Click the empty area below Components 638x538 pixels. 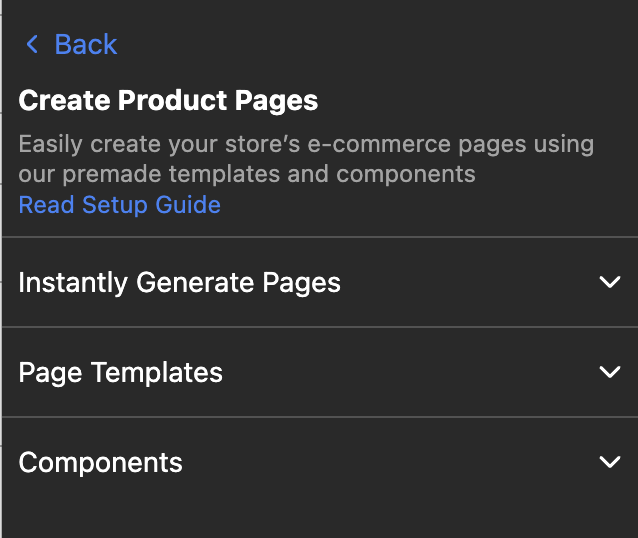[319, 510]
